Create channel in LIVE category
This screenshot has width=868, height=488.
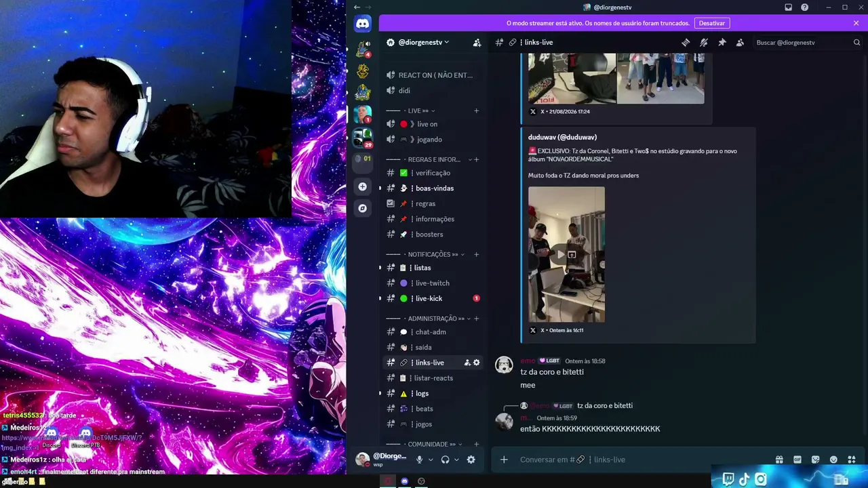(477, 110)
